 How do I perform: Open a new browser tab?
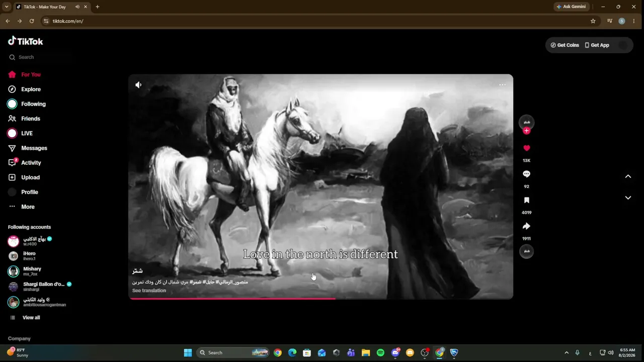coord(98,7)
